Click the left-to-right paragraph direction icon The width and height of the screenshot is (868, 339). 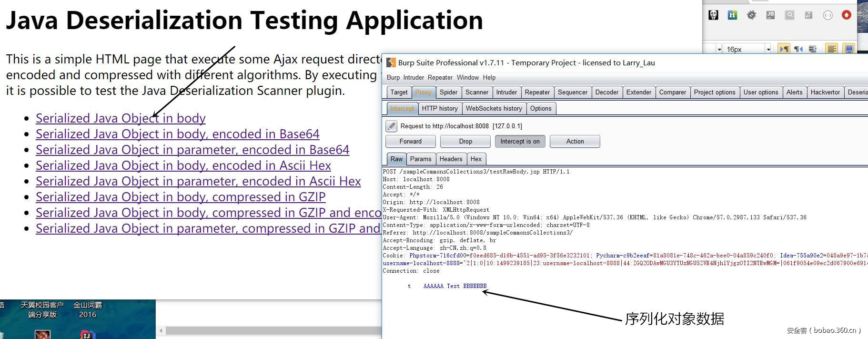point(784,49)
